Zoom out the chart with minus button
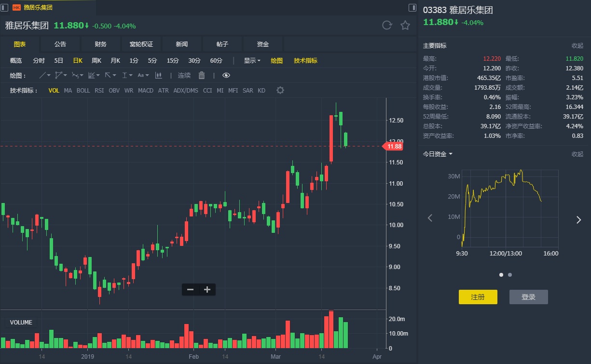Image resolution: width=591 pixels, height=364 pixels. [190, 289]
